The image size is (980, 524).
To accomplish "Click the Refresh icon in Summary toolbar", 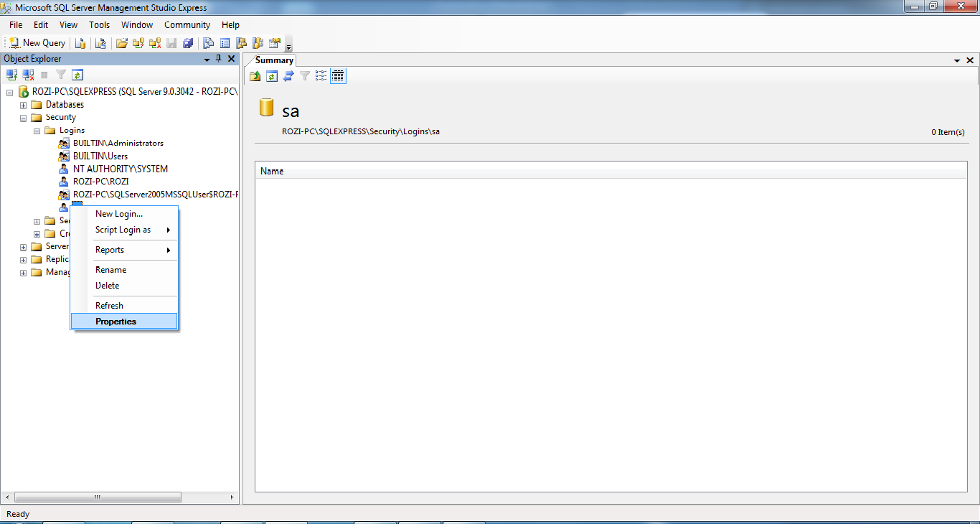I will [x=272, y=75].
